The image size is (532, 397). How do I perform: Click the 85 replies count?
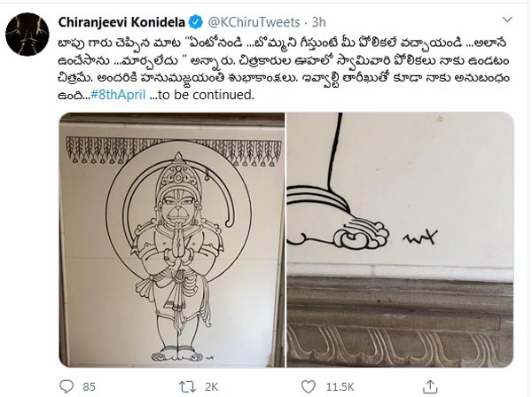tap(90, 387)
